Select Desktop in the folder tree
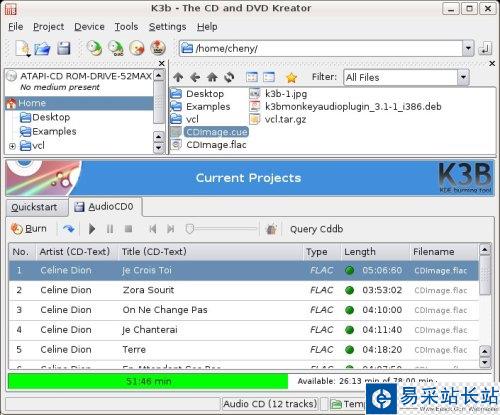The image size is (500, 415). point(45,117)
